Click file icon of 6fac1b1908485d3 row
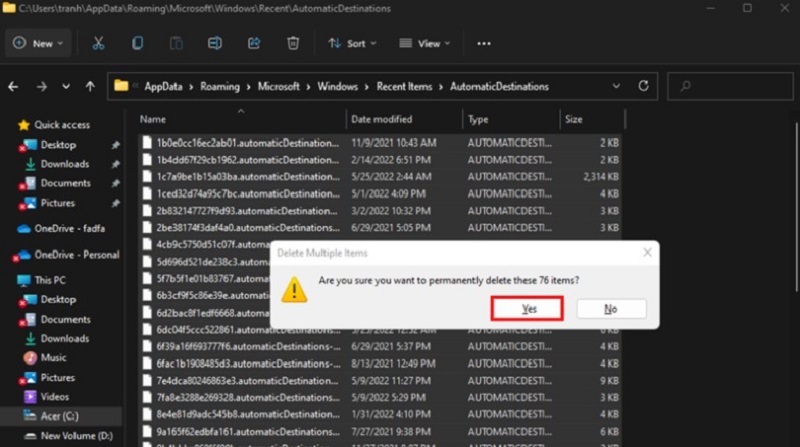 147,364
